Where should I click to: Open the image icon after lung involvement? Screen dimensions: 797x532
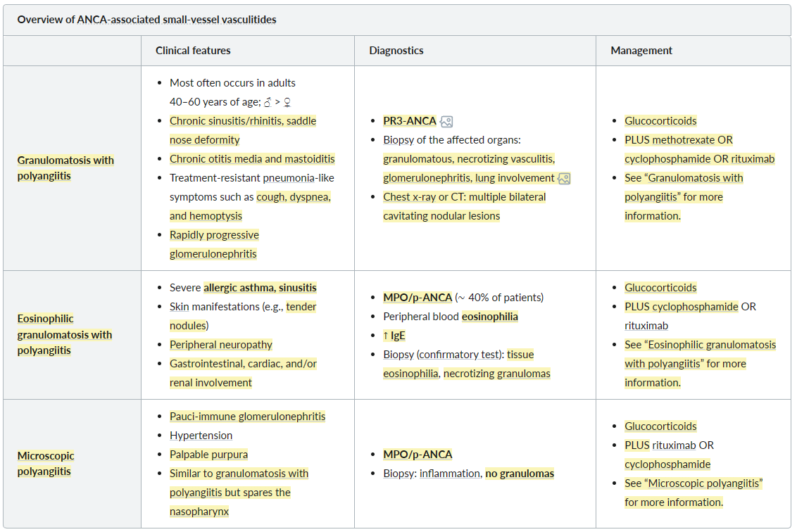pyautogui.click(x=564, y=178)
